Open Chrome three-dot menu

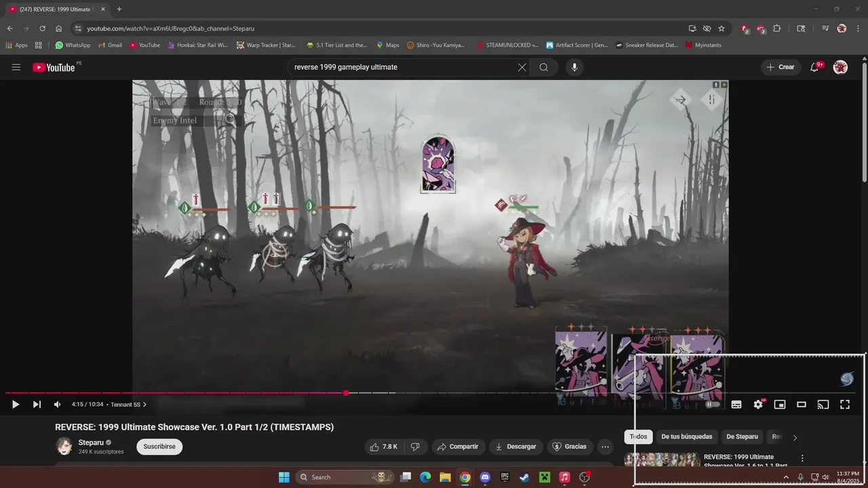tap(858, 28)
